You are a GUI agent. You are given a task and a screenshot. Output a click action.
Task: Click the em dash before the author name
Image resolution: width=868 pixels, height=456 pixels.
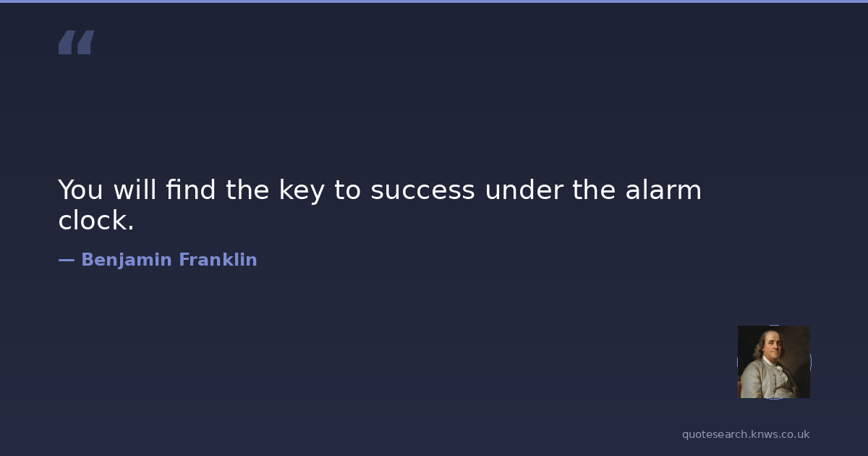66,260
